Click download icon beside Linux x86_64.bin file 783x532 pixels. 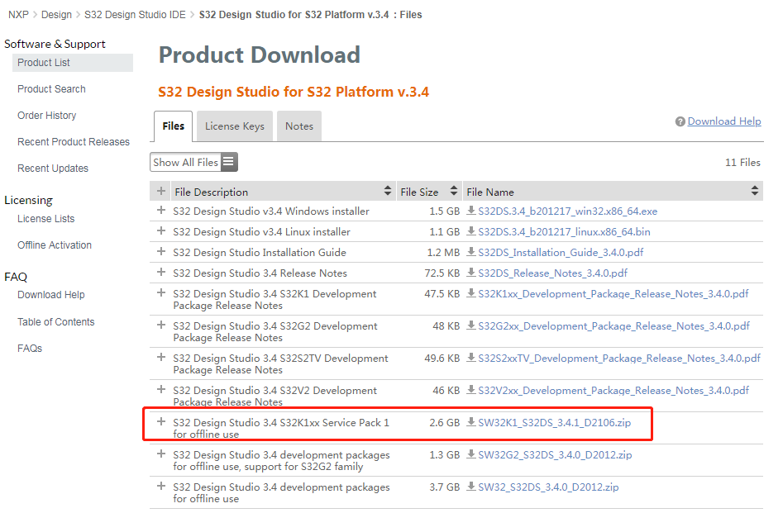[471, 232]
